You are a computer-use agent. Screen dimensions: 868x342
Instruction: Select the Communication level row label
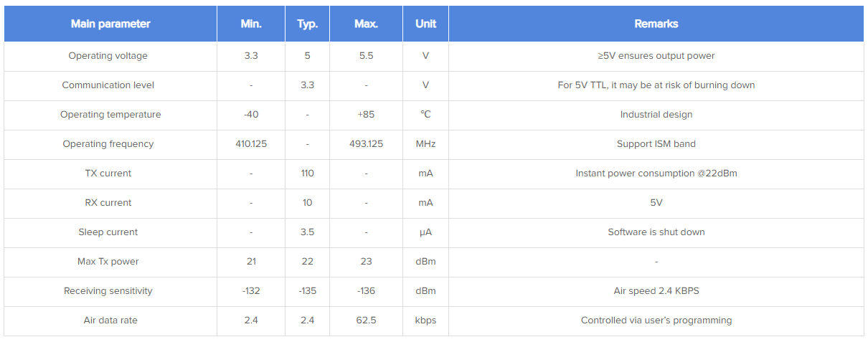coord(108,85)
